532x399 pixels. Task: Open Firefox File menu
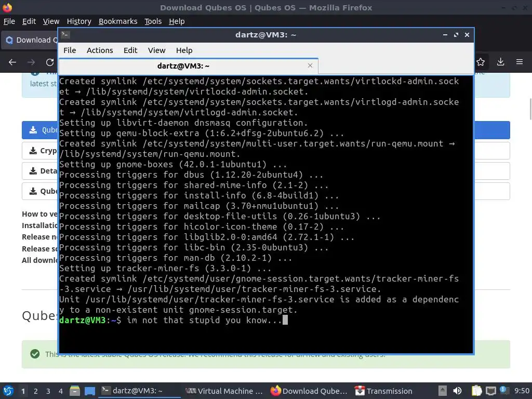(9, 21)
